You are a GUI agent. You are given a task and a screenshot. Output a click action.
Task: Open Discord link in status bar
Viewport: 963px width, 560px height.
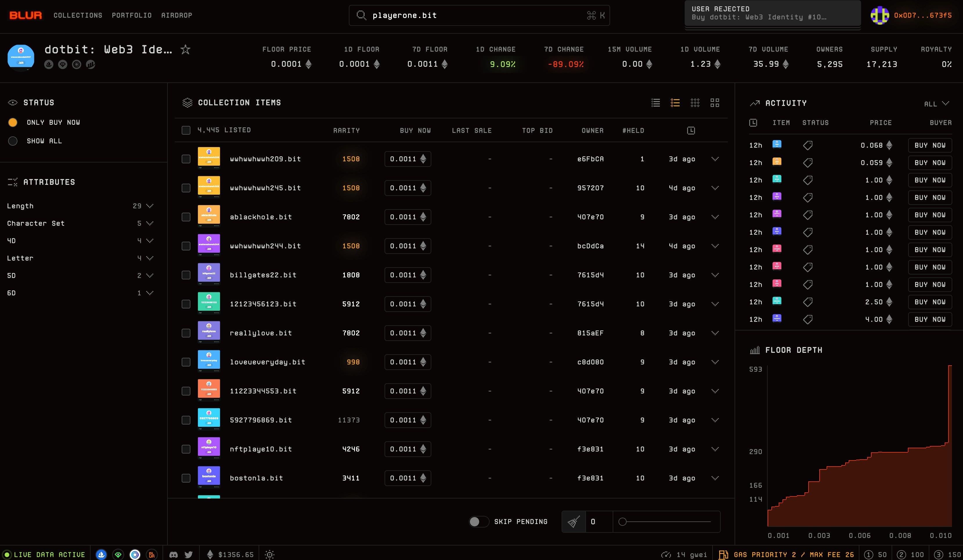[x=174, y=555]
